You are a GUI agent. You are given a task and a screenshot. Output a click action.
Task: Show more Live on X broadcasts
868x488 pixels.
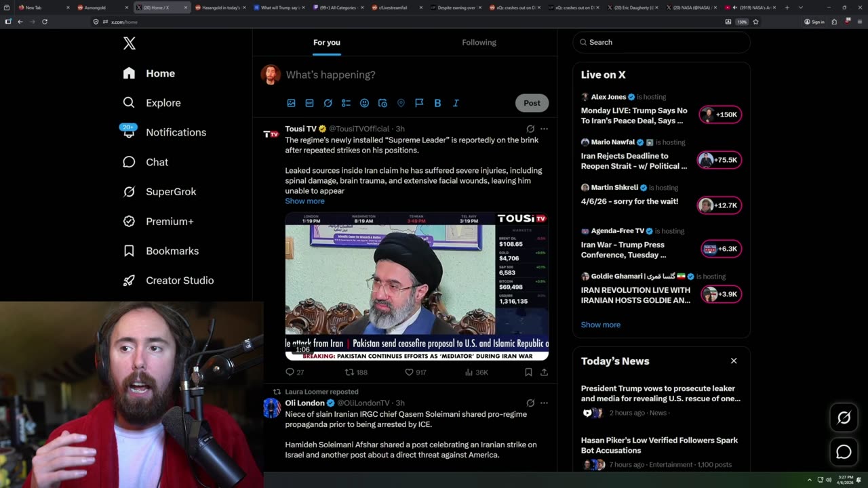[600, 325]
